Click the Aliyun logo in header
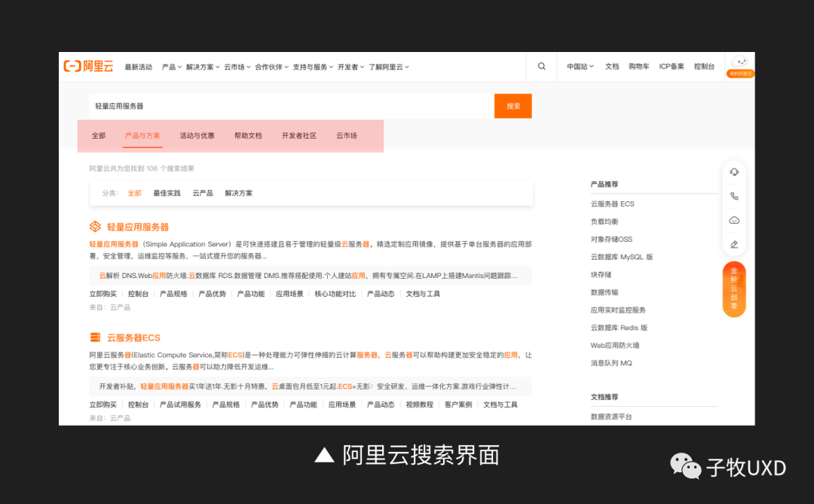This screenshot has height=504, width=814. tap(88, 66)
